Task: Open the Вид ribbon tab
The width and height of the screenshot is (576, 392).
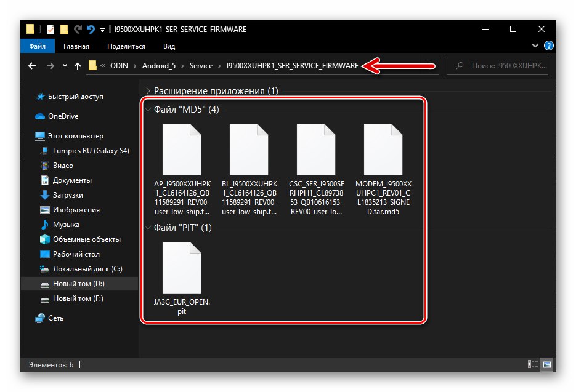Action: click(x=168, y=46)
